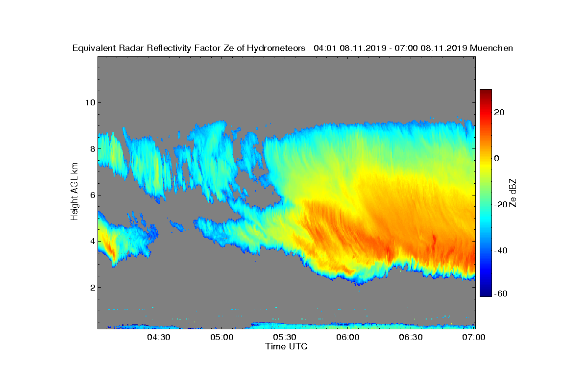
Task: Click the height tick label 6
Action: (92, 195)
